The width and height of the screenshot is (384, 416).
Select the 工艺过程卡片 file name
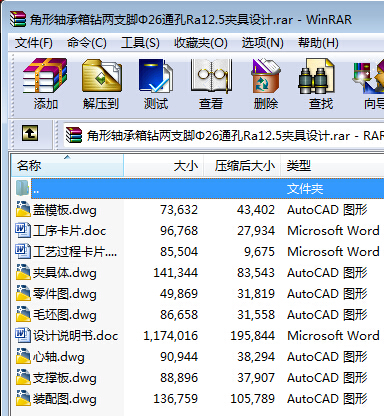[75, 252]
